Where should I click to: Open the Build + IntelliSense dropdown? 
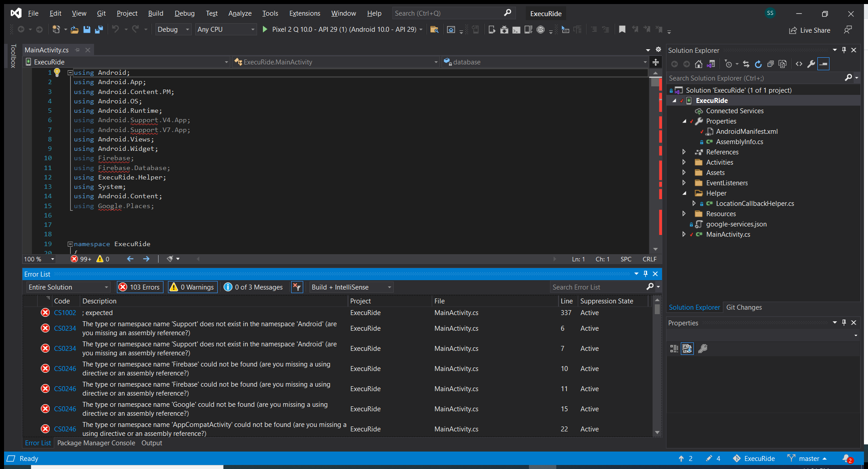pos(352,287)
